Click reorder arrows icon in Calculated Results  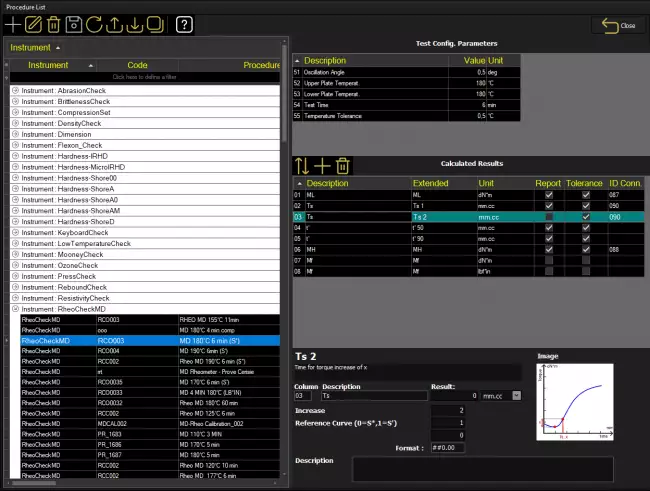(x=303, y=166)
